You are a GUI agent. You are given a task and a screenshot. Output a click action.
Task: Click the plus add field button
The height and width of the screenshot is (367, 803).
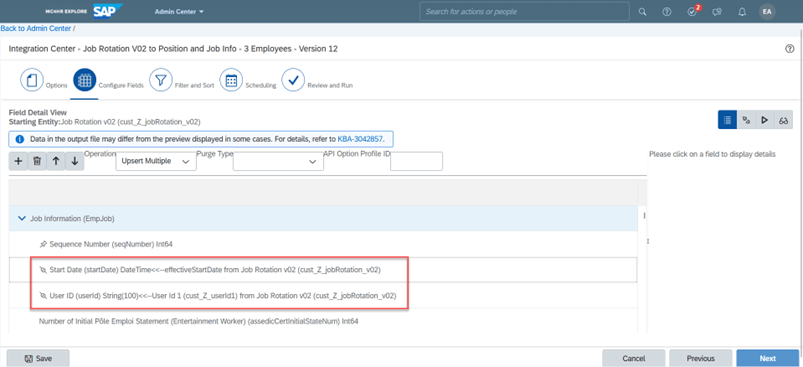click(x=18, y=161)
